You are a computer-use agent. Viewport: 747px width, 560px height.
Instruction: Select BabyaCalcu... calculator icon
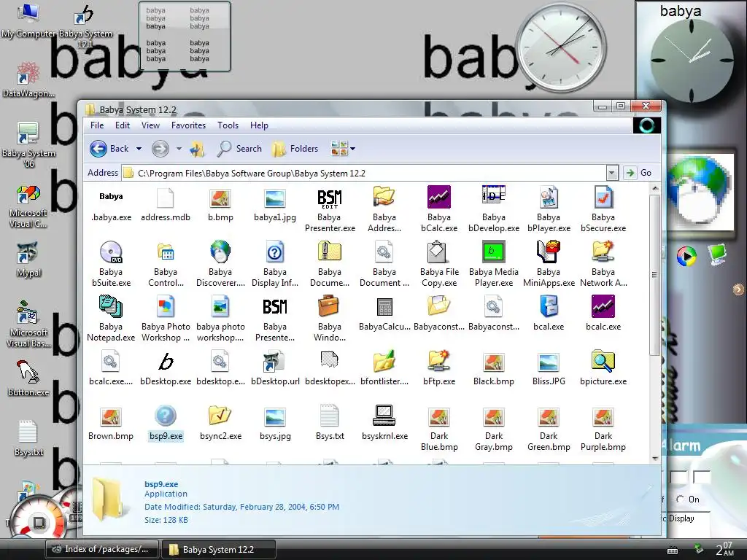[x=384, y=307]
